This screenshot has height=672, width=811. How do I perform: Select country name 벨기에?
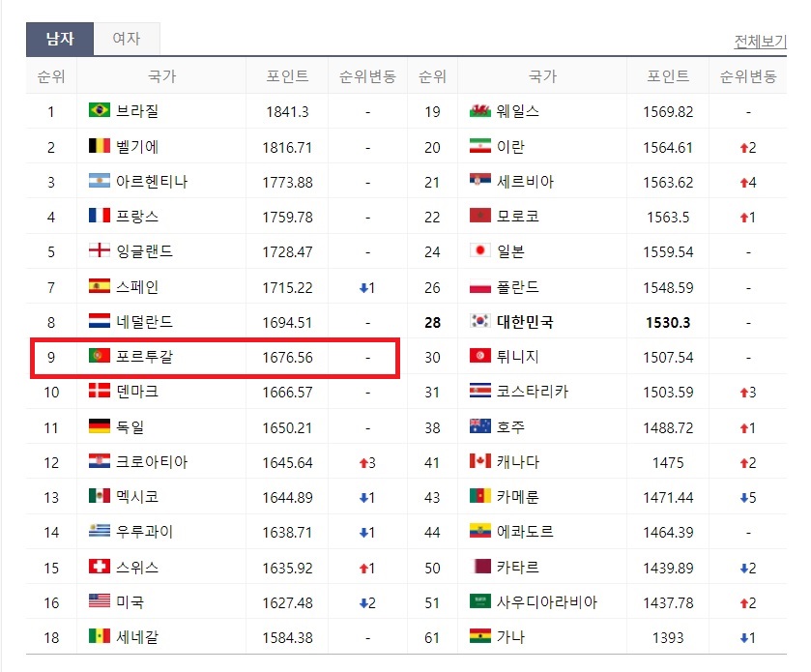(137, 146)
